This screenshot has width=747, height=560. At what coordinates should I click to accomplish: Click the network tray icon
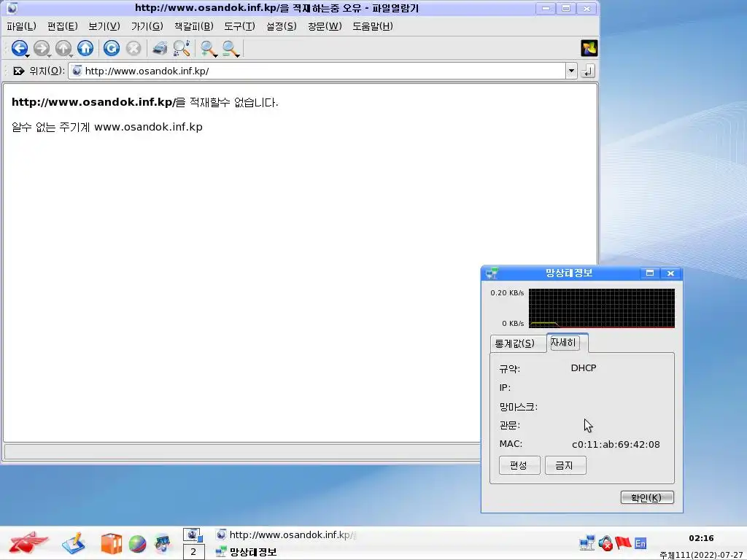pyautogui.click(x=587, y=542)
